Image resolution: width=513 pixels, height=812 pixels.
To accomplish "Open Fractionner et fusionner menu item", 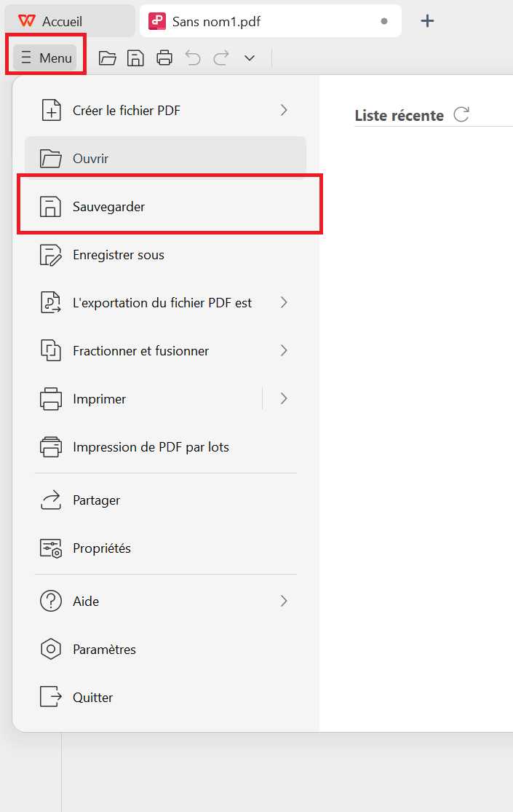I will (140, 351).
